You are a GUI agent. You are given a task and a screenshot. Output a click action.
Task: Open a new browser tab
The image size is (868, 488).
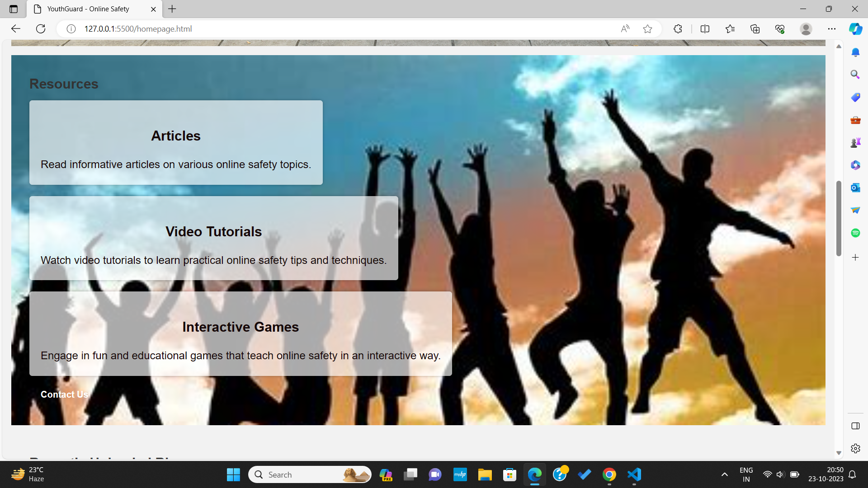[172, 9]
